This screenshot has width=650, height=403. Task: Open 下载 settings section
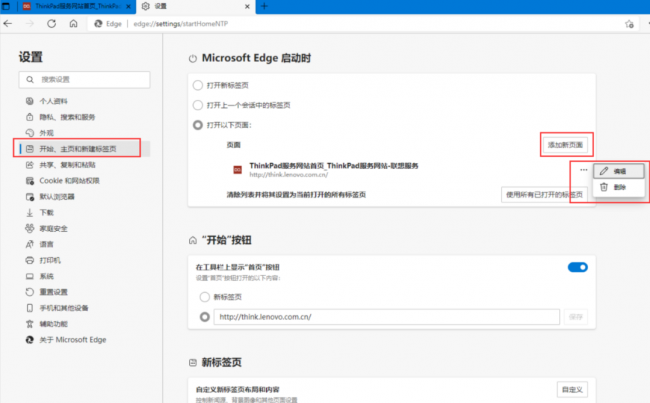39,213
